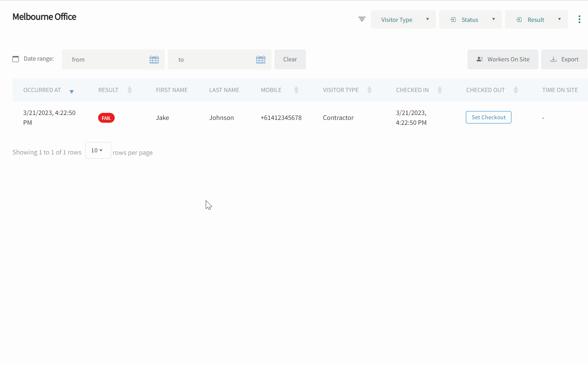Open the three-dot more options menu

pos(579,19)
